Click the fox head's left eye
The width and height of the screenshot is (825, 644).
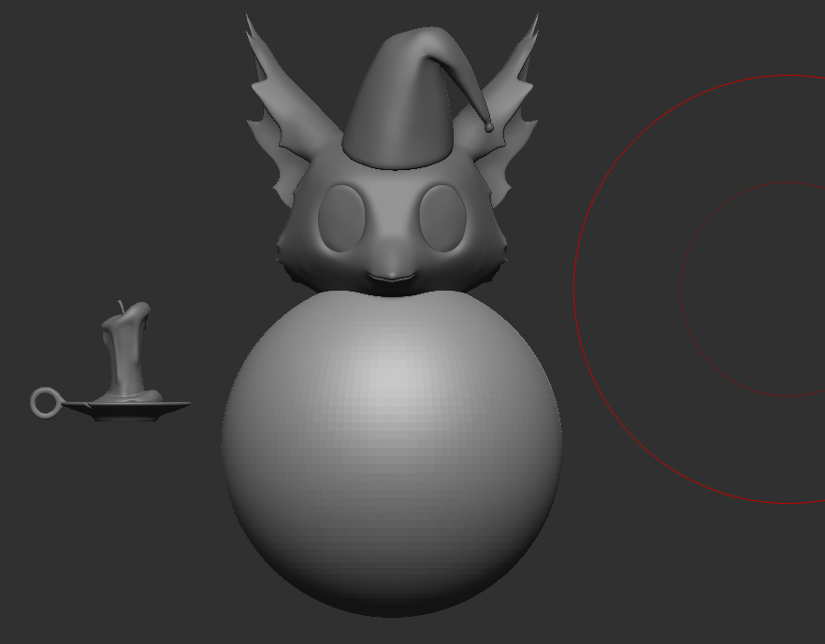(342, 218)
